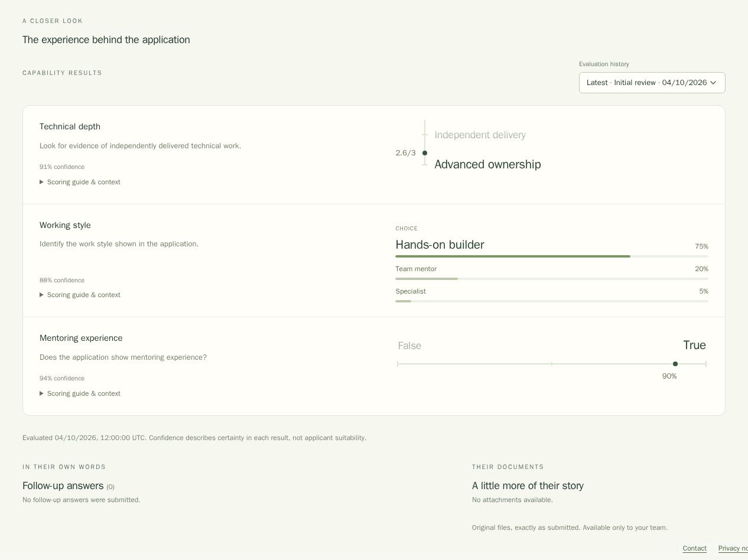
Task: Click the '94% confidence' text
Action: (62, 378)
